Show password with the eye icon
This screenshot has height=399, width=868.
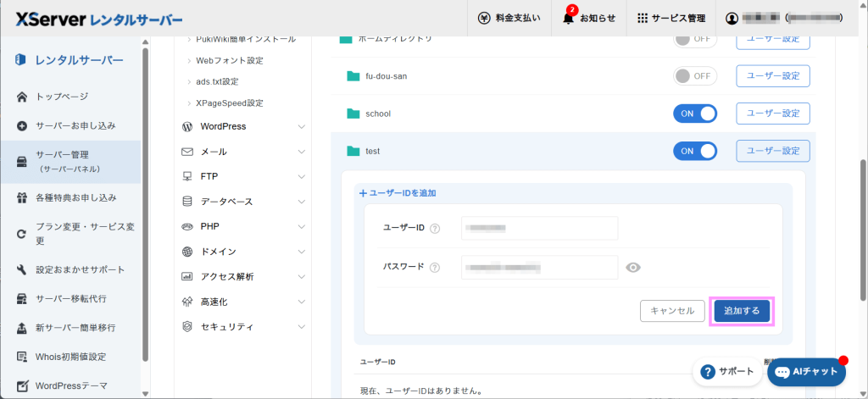[633, 268]
